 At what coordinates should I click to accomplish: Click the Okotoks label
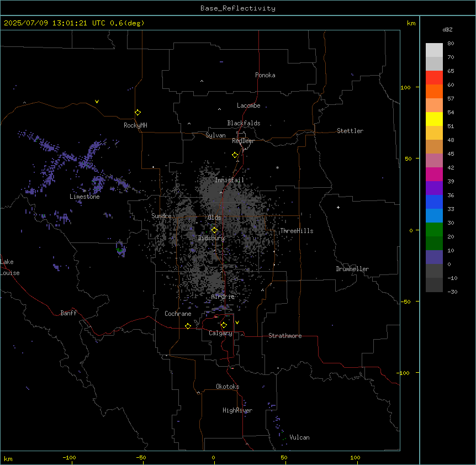228,387
